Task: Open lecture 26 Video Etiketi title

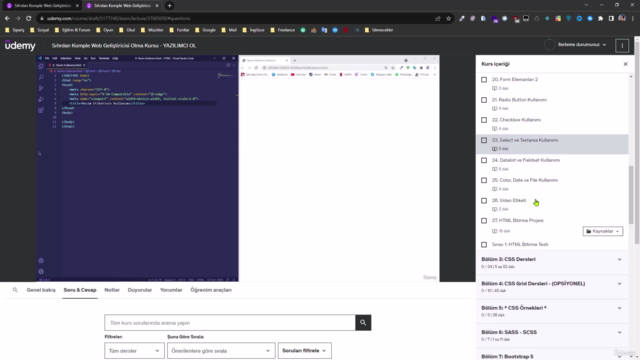Action: (509, 200)
